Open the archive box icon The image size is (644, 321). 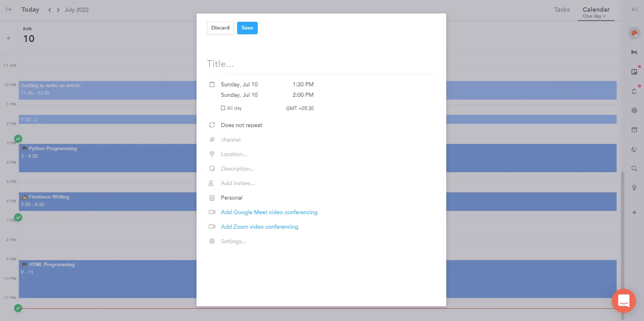[634, 130]
